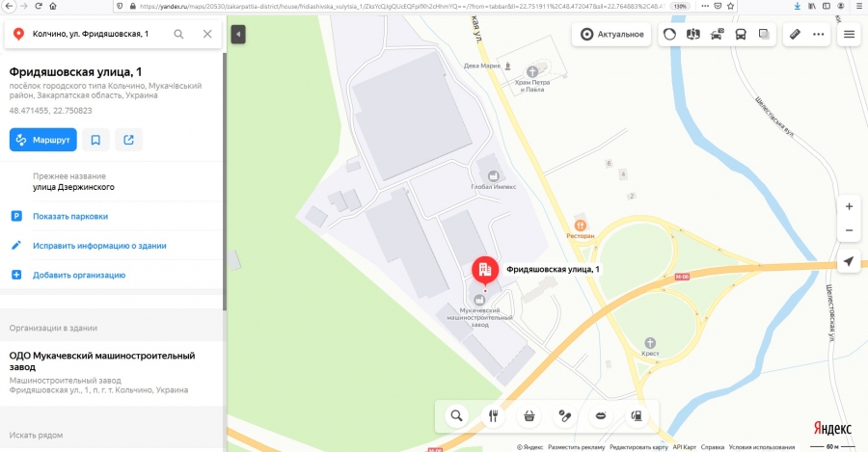Viewport: 868px width, 452px height.
Task: Search nearby gas stations icon
Action: [x=637, y=416]
